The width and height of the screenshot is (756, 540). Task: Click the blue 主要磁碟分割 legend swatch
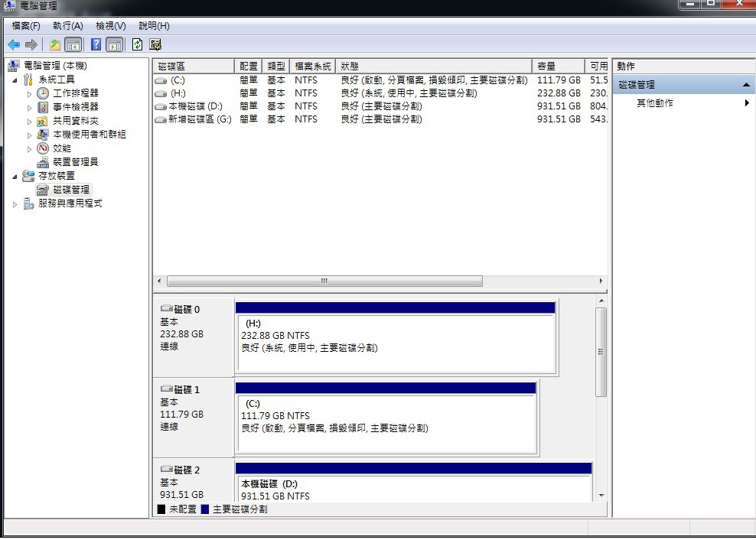204,509
